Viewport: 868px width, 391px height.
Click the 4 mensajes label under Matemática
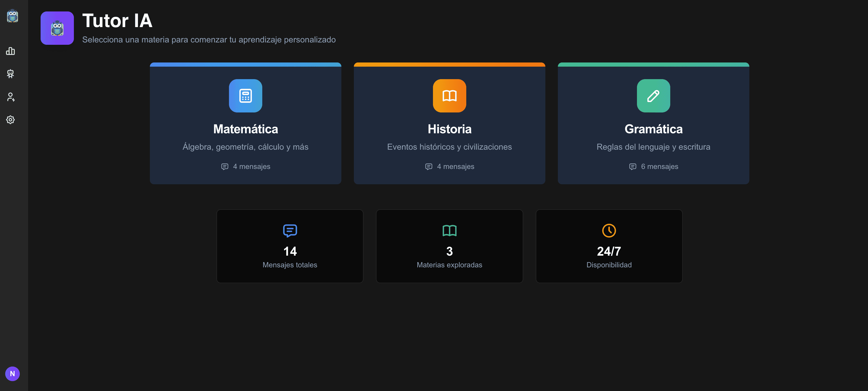tap(246, 166)
